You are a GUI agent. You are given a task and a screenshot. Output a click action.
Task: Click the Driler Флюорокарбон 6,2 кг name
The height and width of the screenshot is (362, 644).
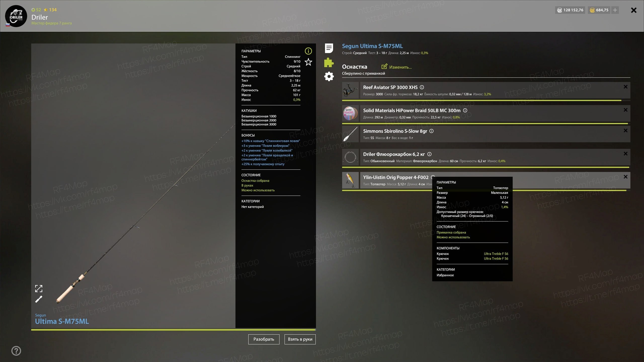click(x=394, y=154)
